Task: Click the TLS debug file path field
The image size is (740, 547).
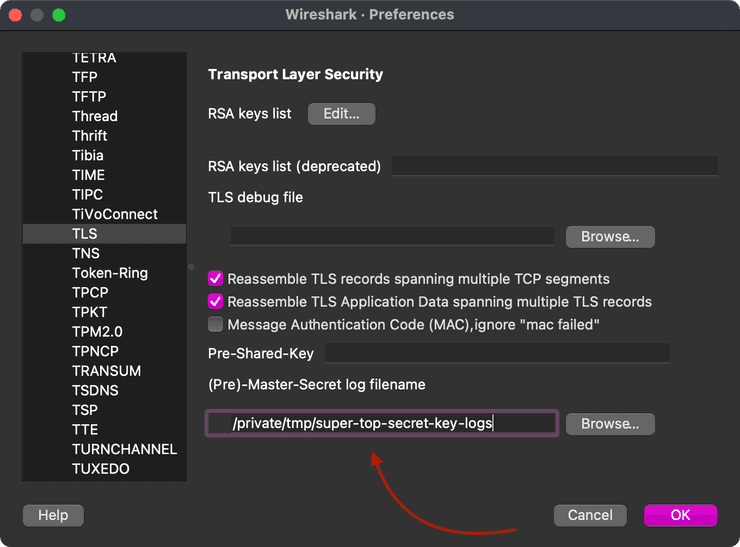Action: click(393, 236)
